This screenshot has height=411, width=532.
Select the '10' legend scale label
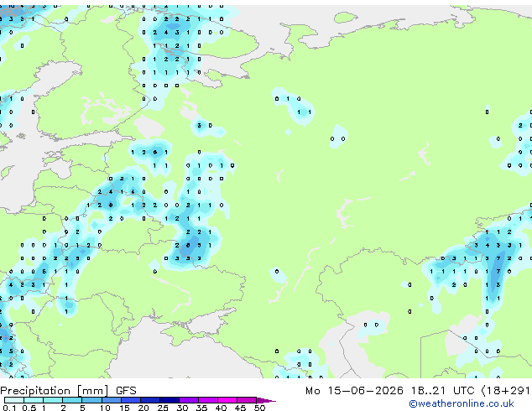coord(105,408)
